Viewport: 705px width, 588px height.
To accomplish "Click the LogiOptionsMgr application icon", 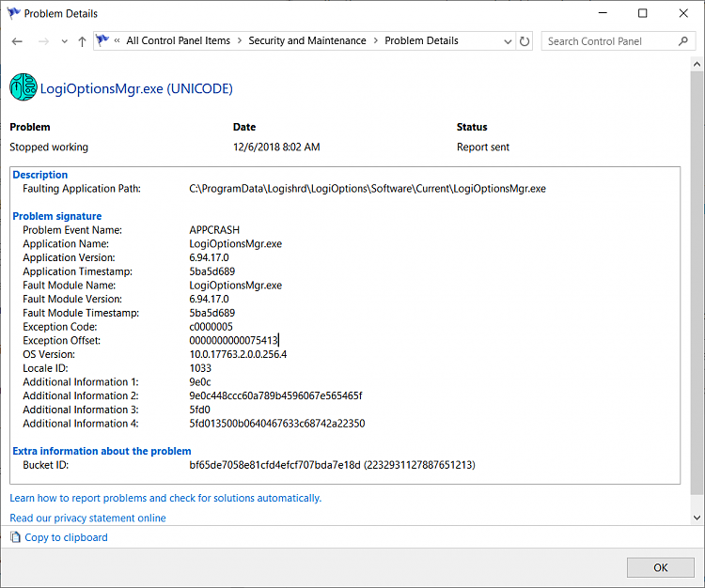I will pyautogui.click(x=23, y=87).
